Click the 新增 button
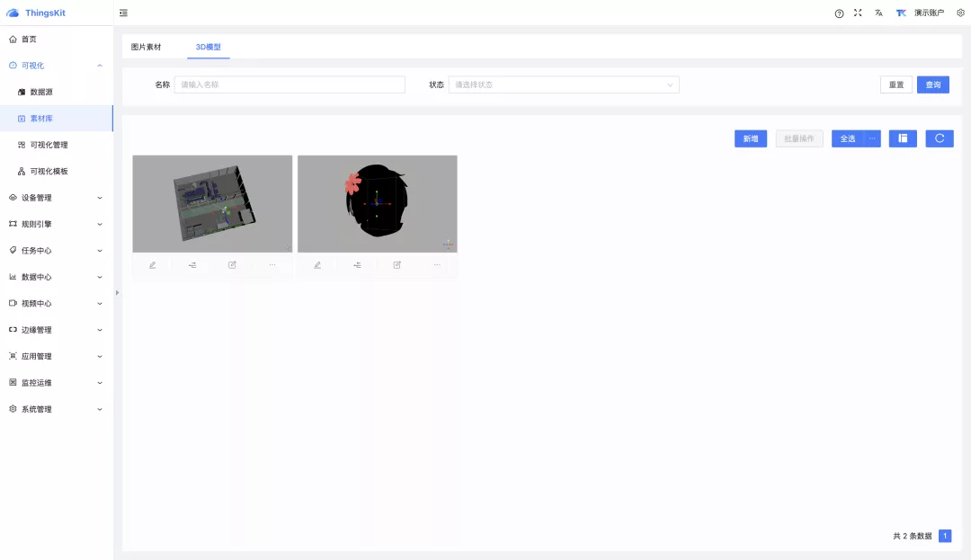Image resolution: width=971 pixels, height=560 pixels. coord(750,138)
